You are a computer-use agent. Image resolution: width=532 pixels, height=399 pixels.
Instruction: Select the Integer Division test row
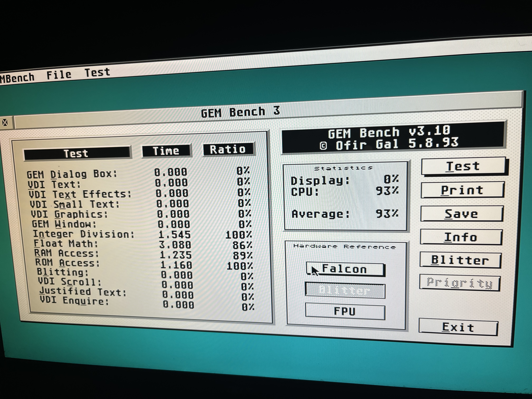84,234
